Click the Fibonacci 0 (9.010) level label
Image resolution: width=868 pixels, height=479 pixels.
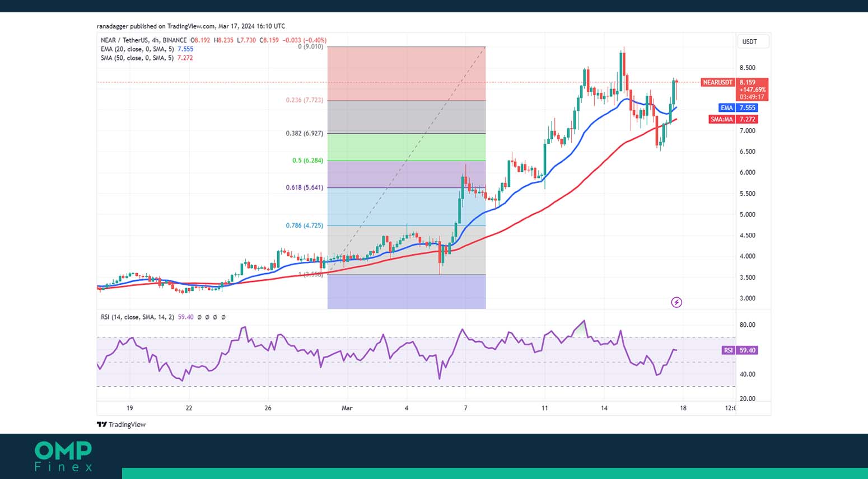(311, 46)
